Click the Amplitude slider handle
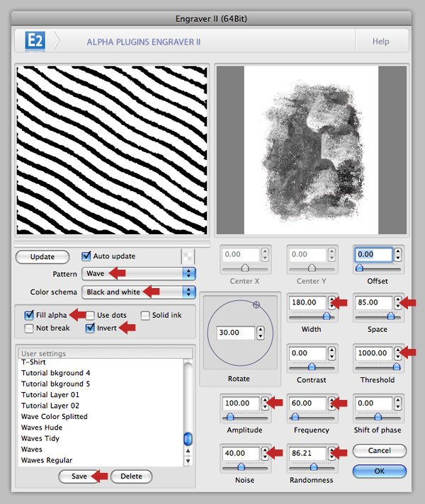Image resolution: width=425 pixels, height=504 pixels. (230, 417)
